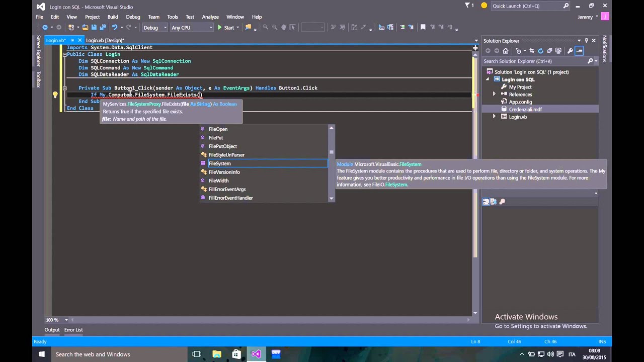Screen dimensions: 644x362
Task: Expand the Login.vb node in Solution Explorer
Action: 494,117
